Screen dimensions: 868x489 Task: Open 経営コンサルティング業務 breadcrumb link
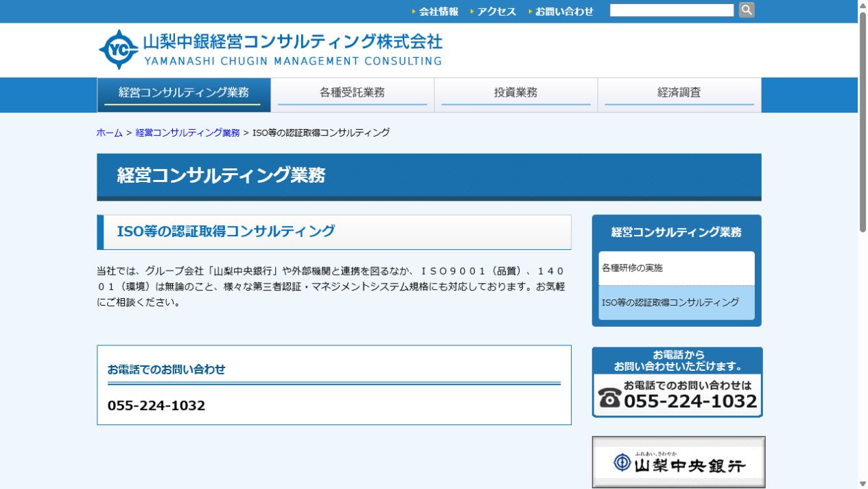point(187,133)
